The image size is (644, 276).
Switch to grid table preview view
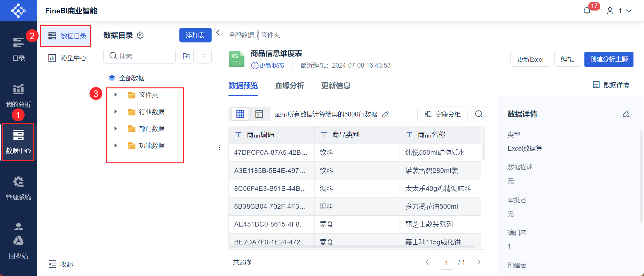tap(240, 114)
